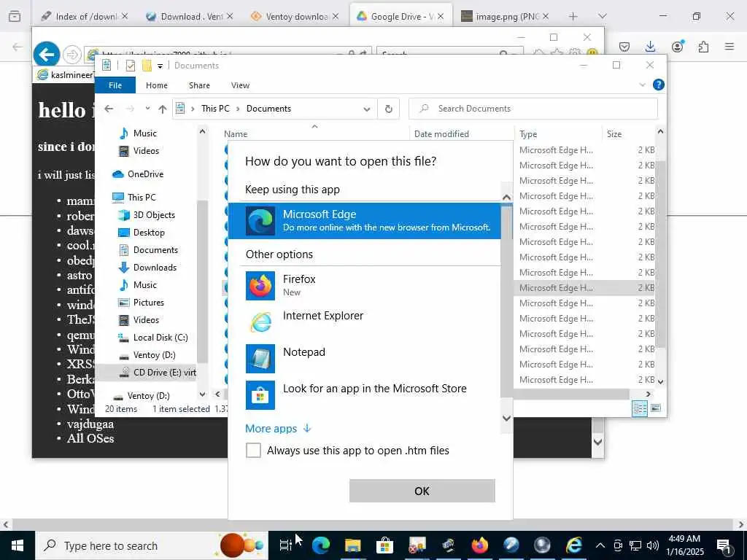This screenshot has height=560, width=747.
Task: Open the address bar history dropdown
Action: [x=367, y=109]
